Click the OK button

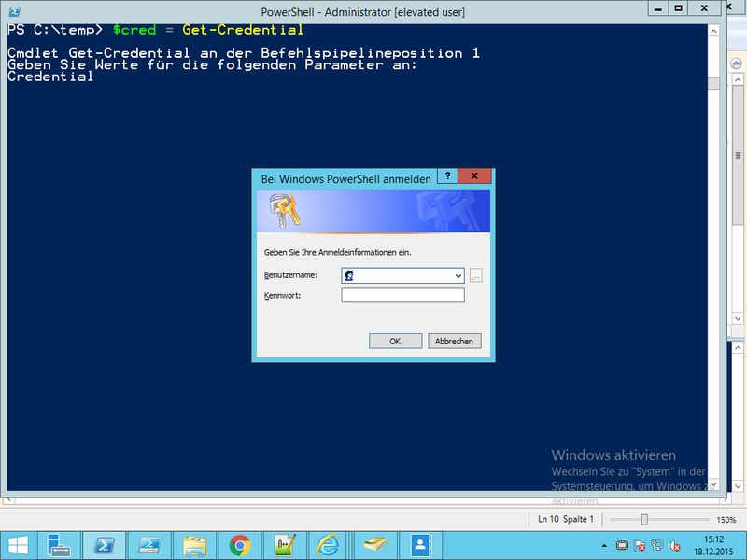(395, 341)
